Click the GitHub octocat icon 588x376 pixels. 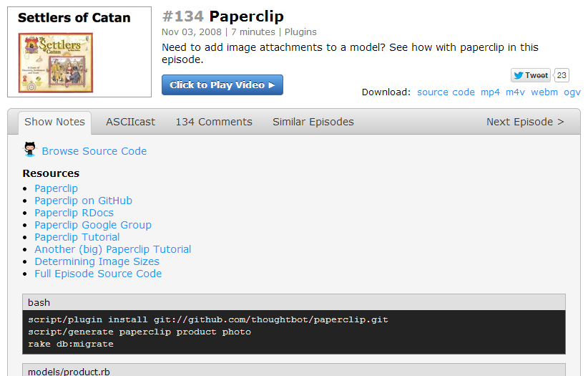[x=30, y=149]
